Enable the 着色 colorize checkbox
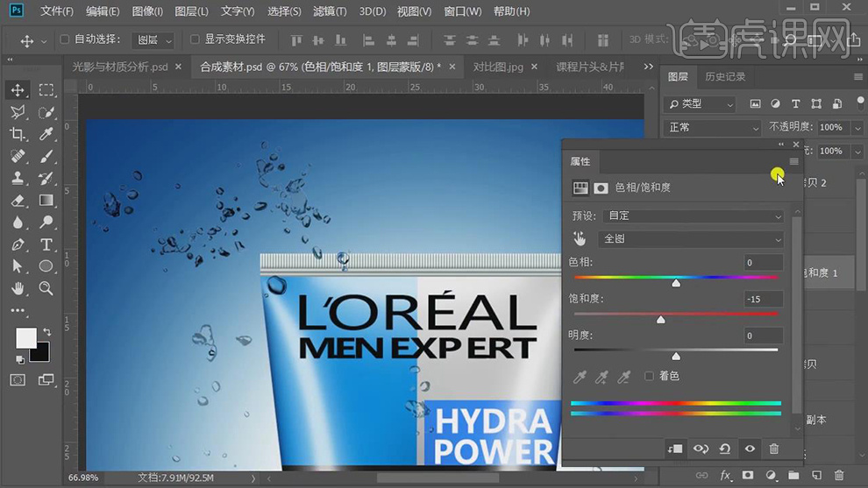Screen dimensions: 868x488 click(x=649, y=376)
